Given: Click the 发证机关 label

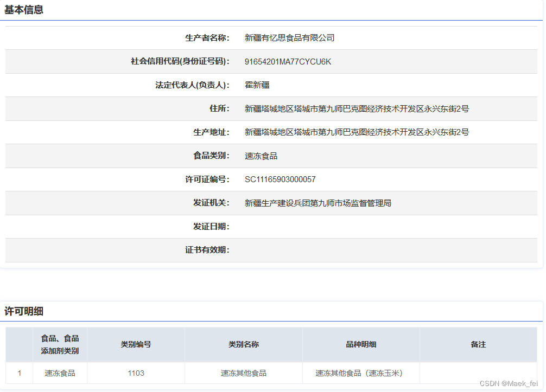Looking at the screenshot, I should point(211,203).
